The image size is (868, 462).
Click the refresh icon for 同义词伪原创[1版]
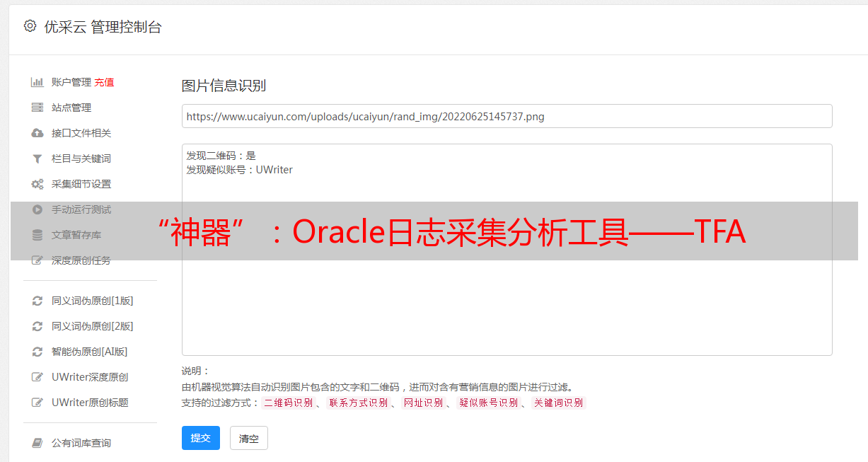pyautogui.click(x=37, y=301)
